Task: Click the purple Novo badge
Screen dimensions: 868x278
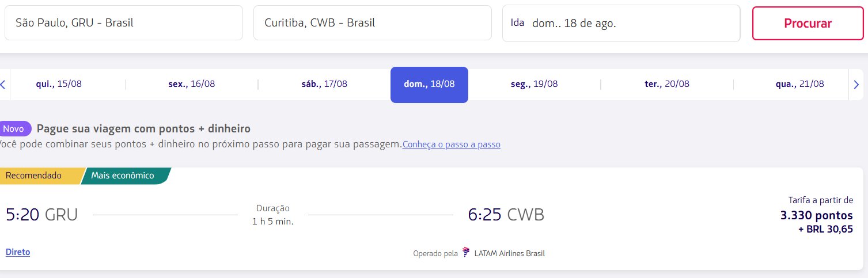Action: point(13,128)
